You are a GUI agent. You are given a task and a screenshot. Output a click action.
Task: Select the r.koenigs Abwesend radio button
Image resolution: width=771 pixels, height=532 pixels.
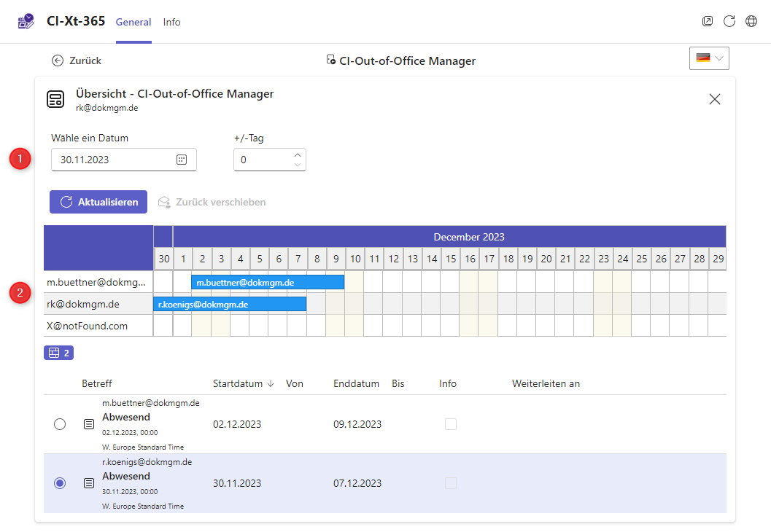point(60,483)
